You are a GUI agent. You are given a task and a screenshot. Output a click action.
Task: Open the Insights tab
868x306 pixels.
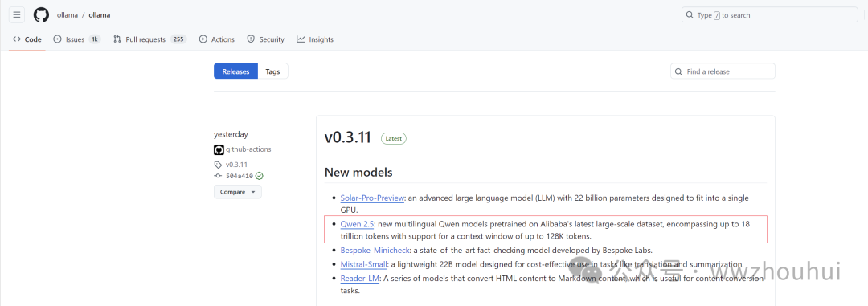coord(315,39)
